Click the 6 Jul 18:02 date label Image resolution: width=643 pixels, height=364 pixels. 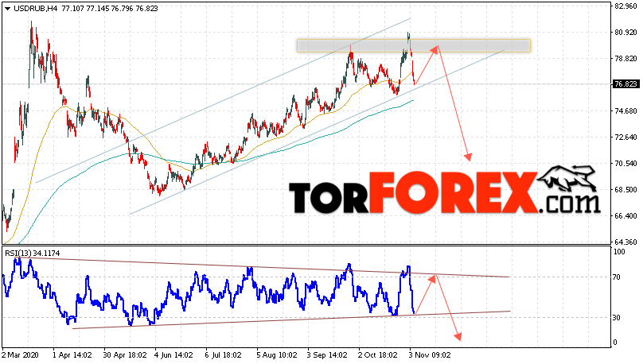(224, 354)
